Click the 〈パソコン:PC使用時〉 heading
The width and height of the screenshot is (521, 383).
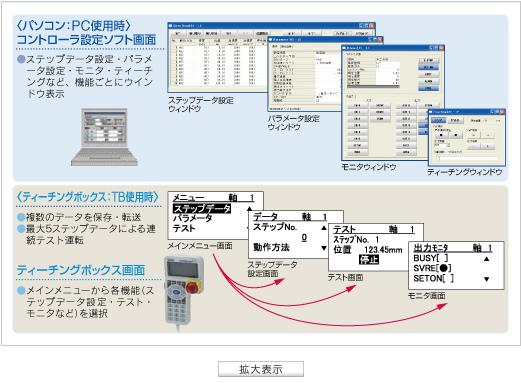[74, 26]
